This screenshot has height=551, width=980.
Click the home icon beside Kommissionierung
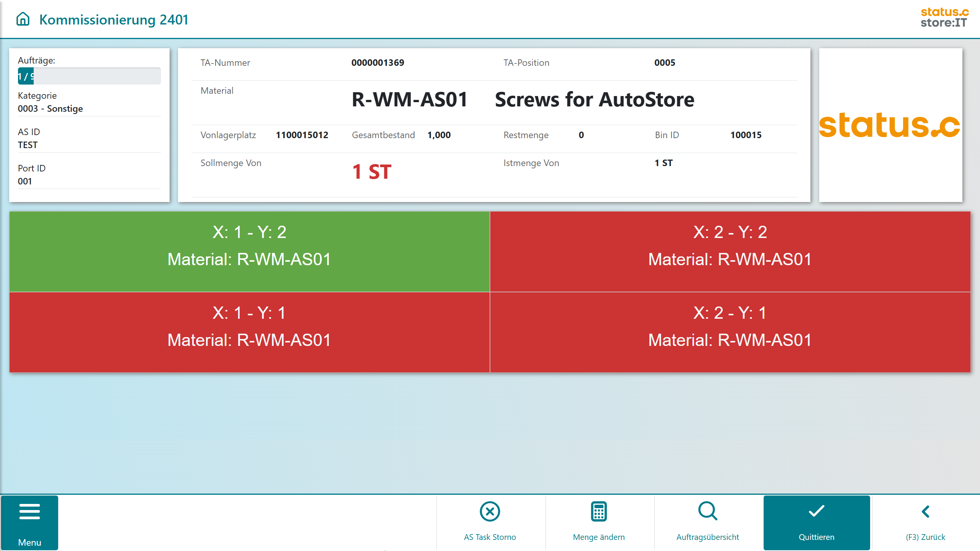point(23,19)
